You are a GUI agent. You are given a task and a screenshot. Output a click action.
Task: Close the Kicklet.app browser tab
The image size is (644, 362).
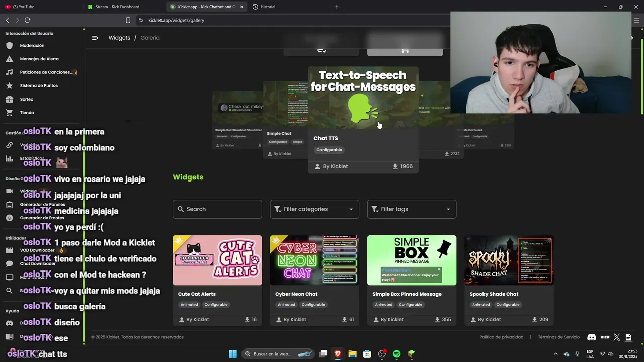coord(242,7)
